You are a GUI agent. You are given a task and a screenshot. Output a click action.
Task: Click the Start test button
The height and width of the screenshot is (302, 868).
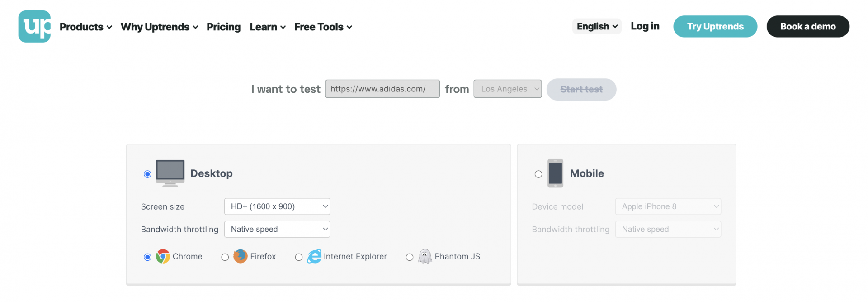[x=581, y=89]
